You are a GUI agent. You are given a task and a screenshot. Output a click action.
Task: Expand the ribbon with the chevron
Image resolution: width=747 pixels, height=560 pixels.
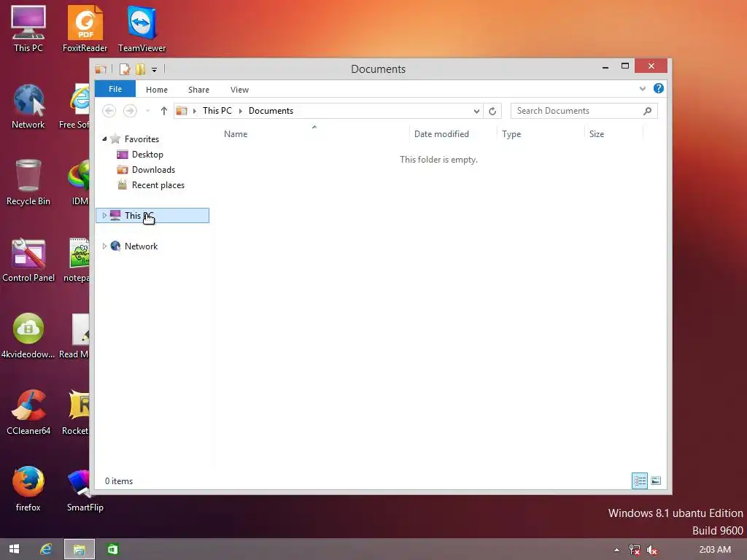coord(643,88)
